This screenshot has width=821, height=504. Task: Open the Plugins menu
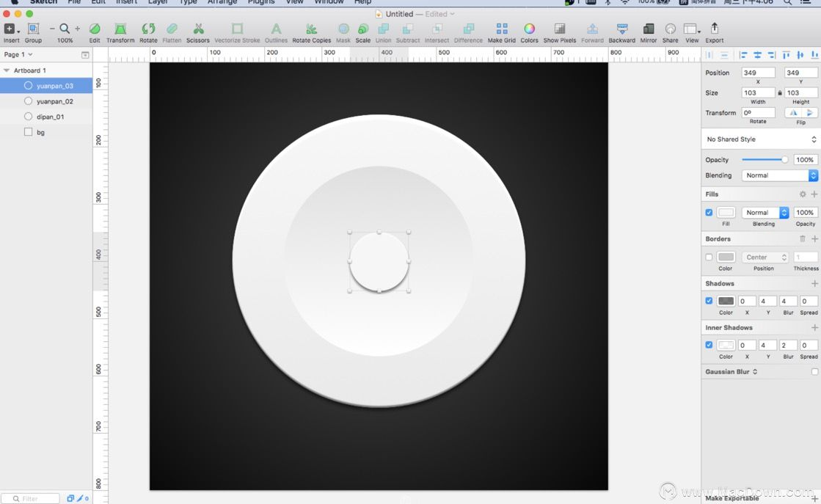[260, 3]
